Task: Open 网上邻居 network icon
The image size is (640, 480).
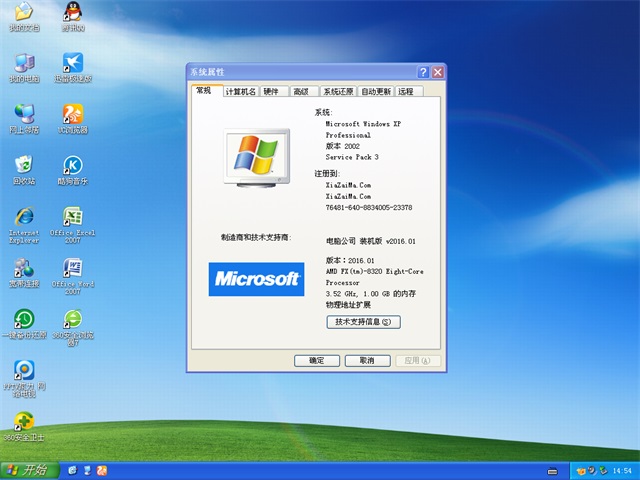Action: (23, 113)
